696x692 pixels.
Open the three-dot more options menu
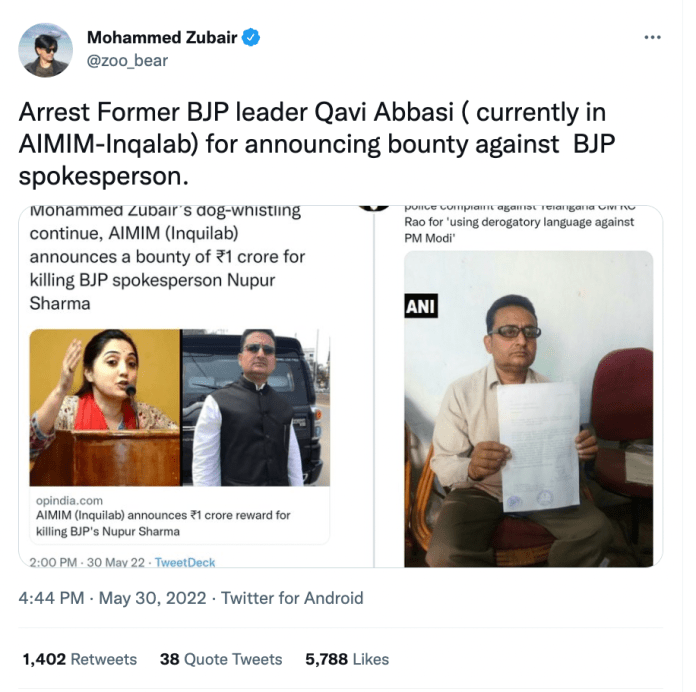tap(652, 37)
